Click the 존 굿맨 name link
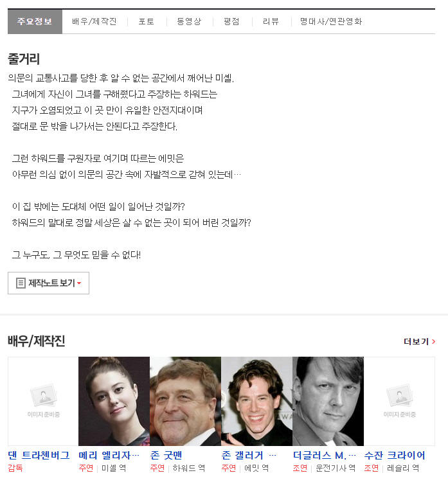Screen dimensions: 448x491 [x=166, y=455]
